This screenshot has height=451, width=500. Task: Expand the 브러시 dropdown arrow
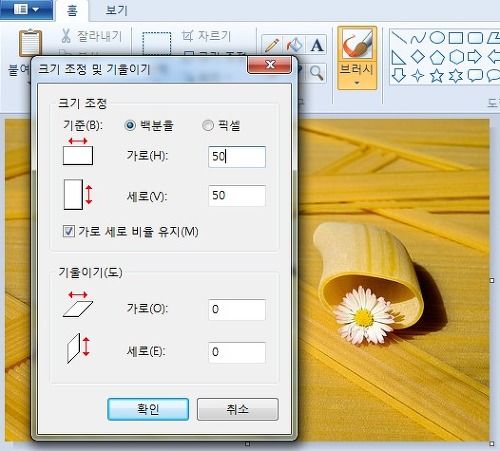[x=357, y=82]
